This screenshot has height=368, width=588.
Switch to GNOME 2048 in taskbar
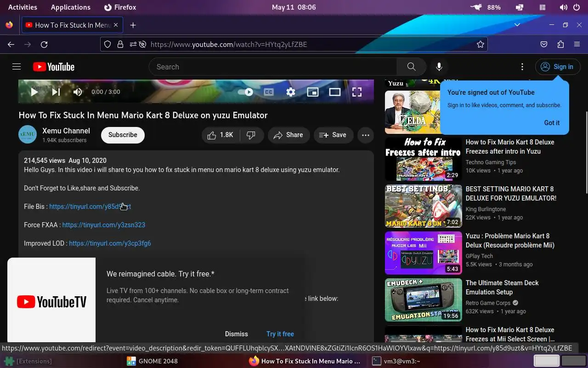[153, 361]
